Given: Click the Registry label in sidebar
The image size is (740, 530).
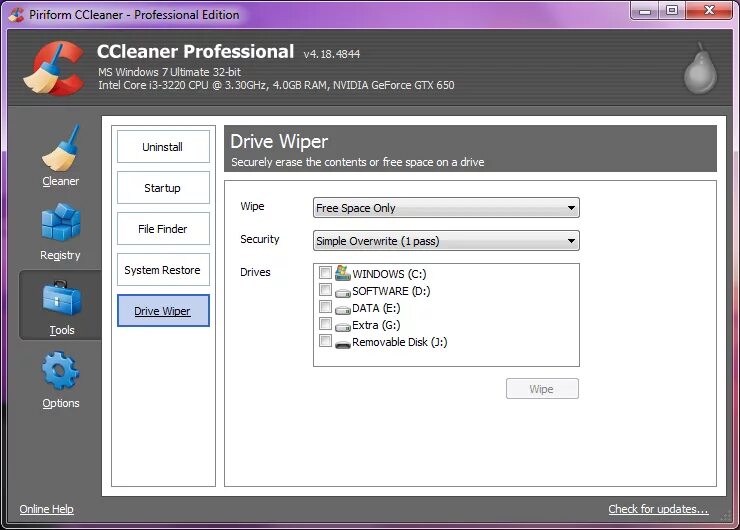Looking at the screenshot, I should [60, 255].
